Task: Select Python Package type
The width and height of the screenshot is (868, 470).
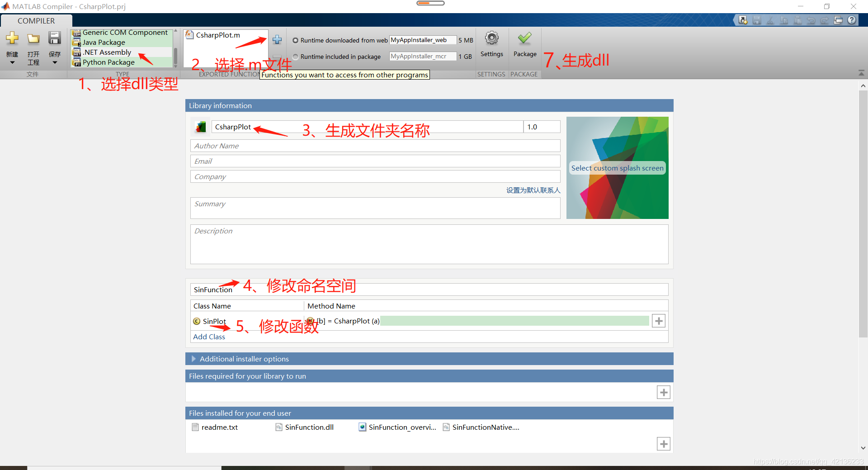Action: pyautogui.click(x=121, y=62)
